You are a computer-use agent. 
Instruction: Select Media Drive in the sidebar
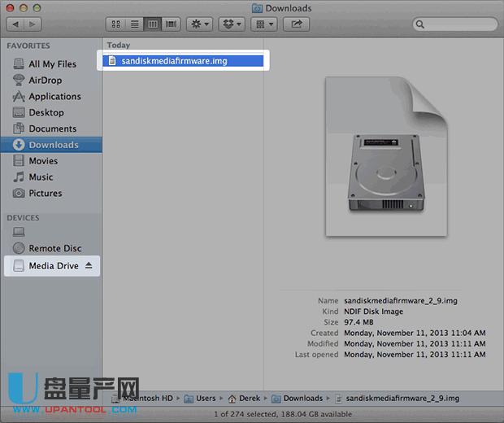(x=53, y=266)
